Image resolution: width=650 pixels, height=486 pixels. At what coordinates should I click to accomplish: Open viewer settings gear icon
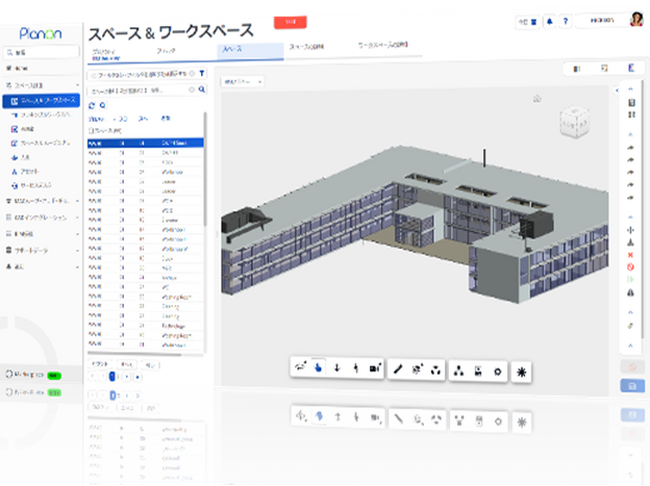coord(497,372)
